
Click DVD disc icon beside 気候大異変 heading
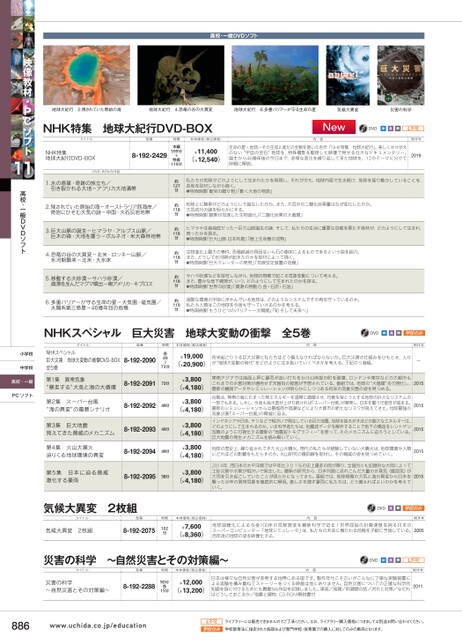click(x=371, y=508)
